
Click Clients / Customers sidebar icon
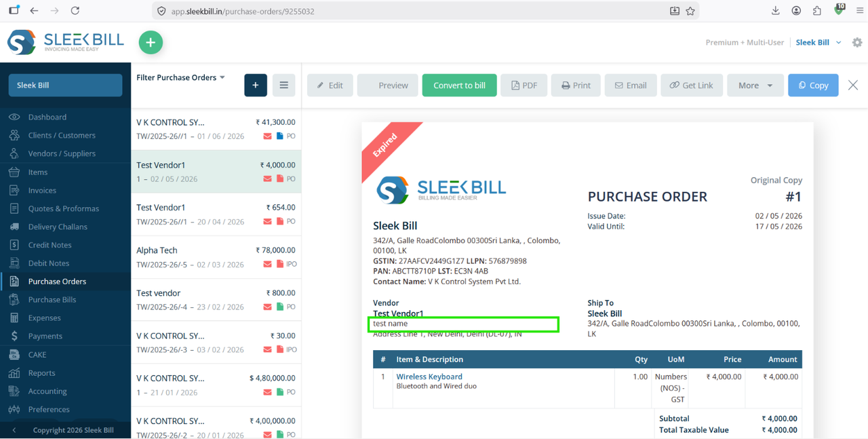(14, 135)
